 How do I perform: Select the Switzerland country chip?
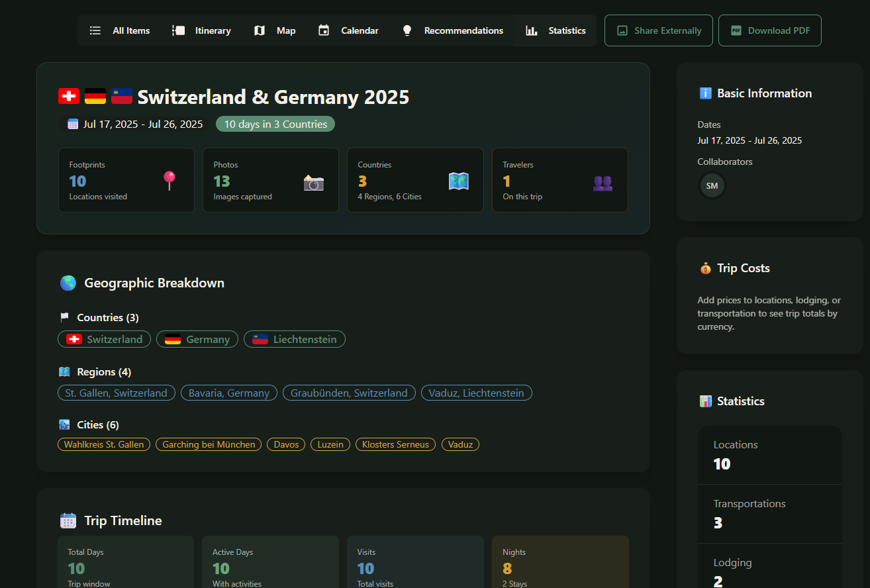click(x=105, y=339)
